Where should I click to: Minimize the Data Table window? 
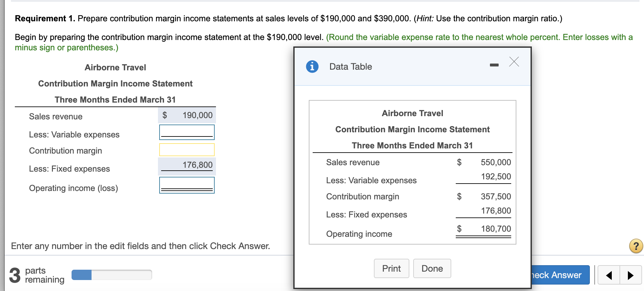(494, 65)
